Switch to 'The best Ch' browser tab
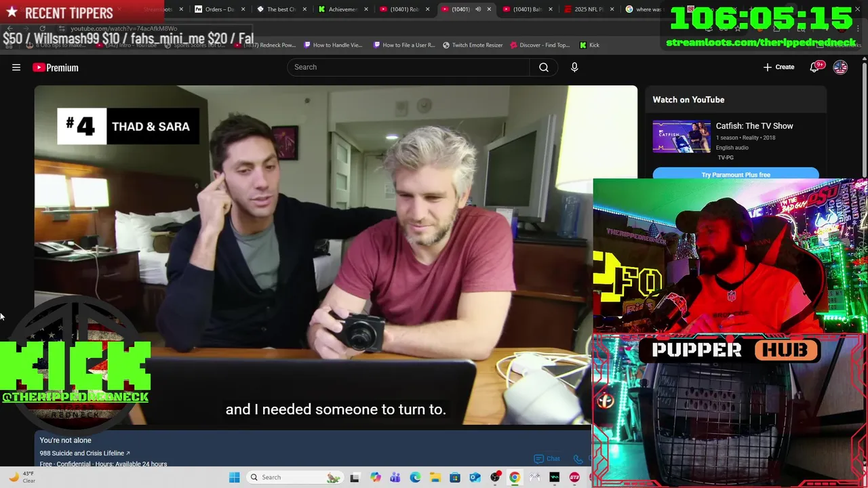This screenshot has height=488, width=868. point(281,9)
